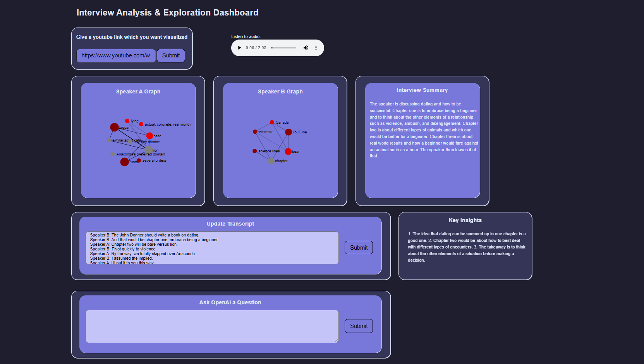The width and height of the screenshot is (644, 364).
Task: Click transcript line about John Donner book
Action: 144,235
